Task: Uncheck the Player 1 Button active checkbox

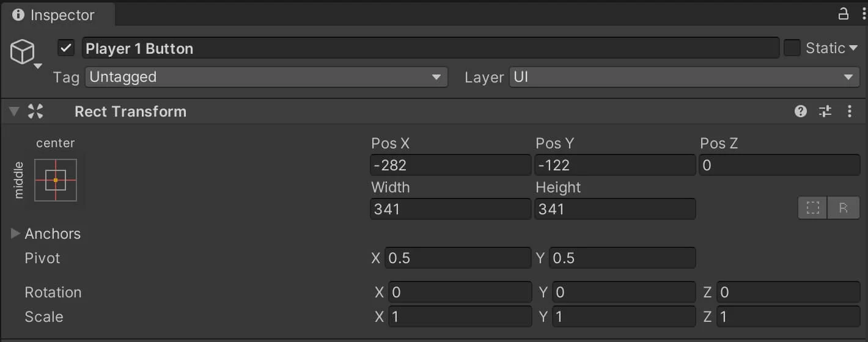Action: click(66, 48)
